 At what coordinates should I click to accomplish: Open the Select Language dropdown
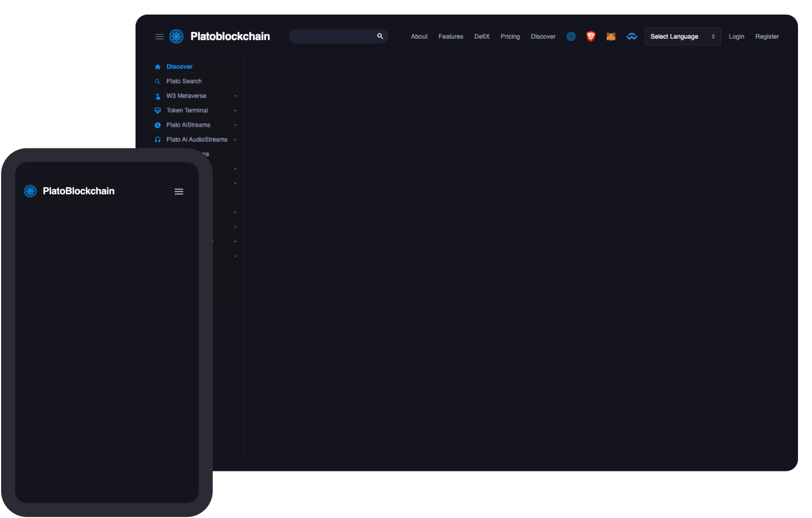pyautogui.click(x=683, y=36)
